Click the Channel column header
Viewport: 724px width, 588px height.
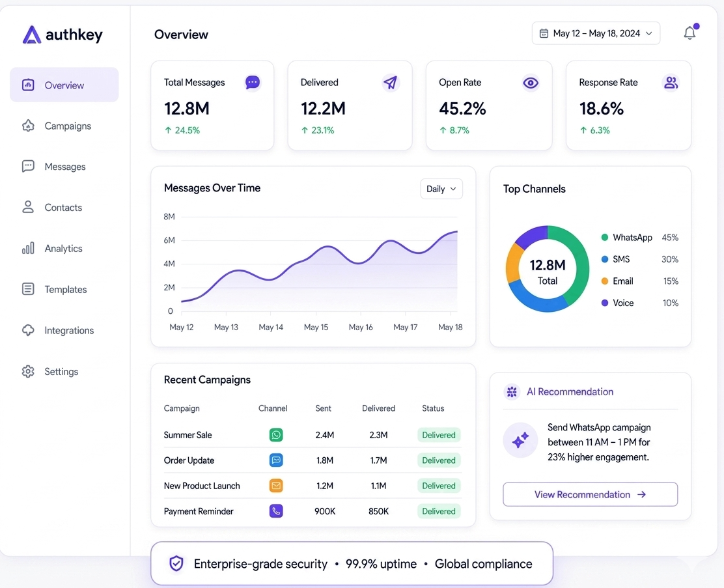tap(272, 408)
